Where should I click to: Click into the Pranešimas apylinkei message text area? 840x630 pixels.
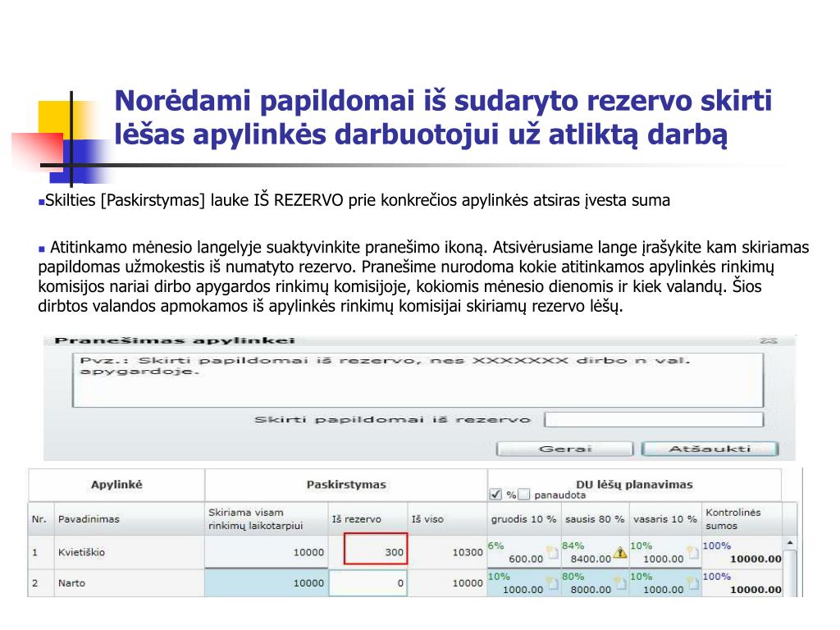tap(418, 380)
